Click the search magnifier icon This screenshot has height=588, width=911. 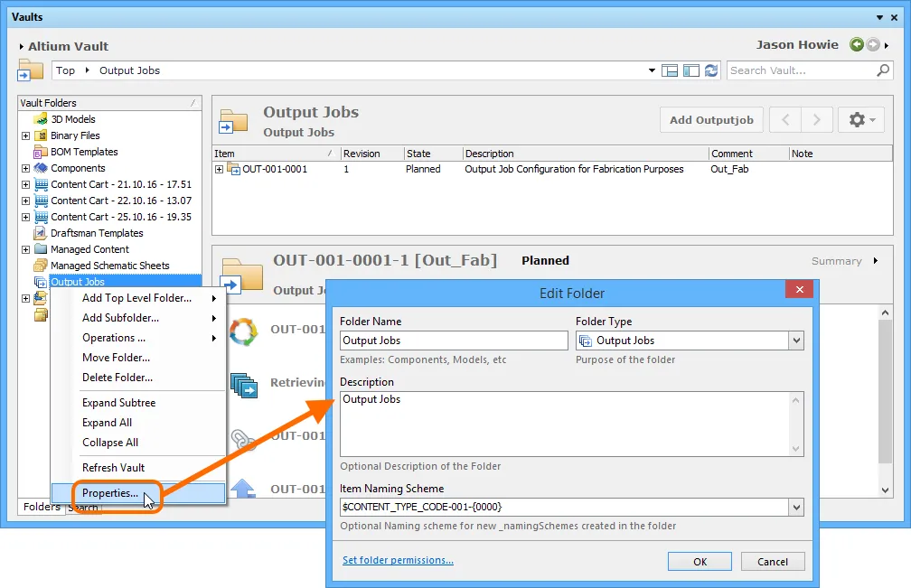(882, 70)
